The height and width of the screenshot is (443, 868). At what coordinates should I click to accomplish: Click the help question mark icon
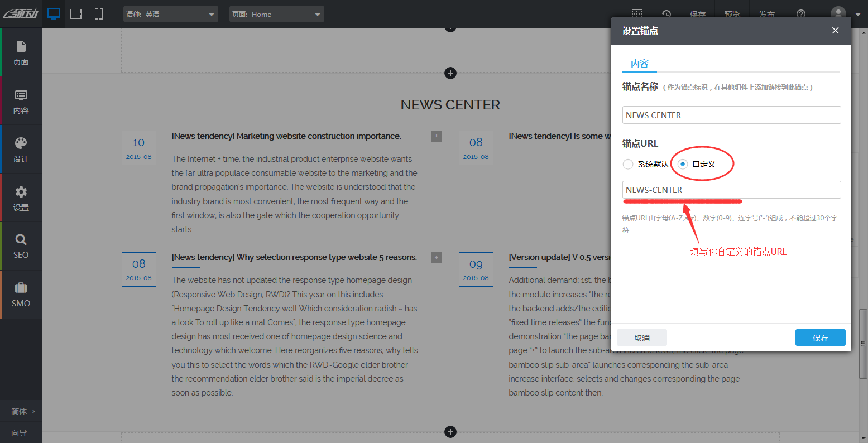pos(801,14)
